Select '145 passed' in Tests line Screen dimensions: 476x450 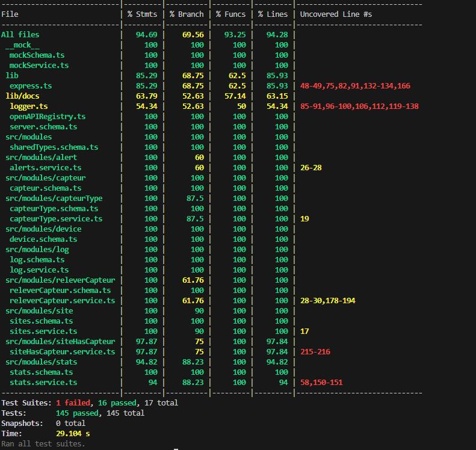tap(77, 413)
